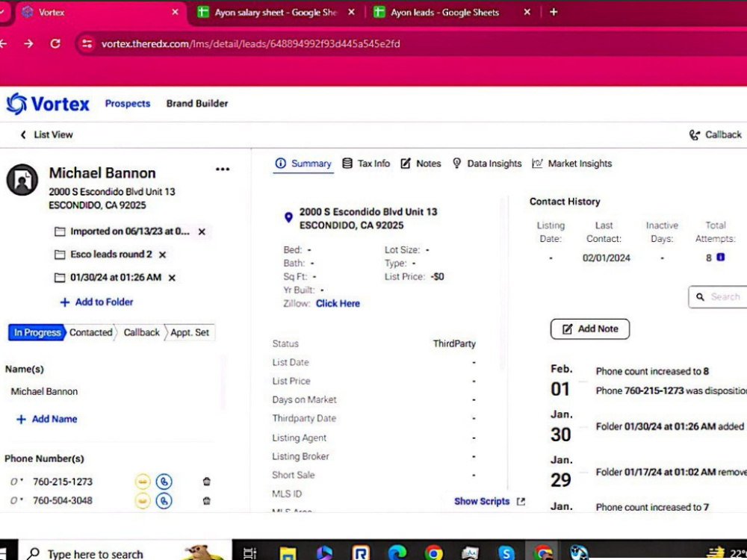Go back to List View
The image size is (747, 560).
tap(46, 134)
